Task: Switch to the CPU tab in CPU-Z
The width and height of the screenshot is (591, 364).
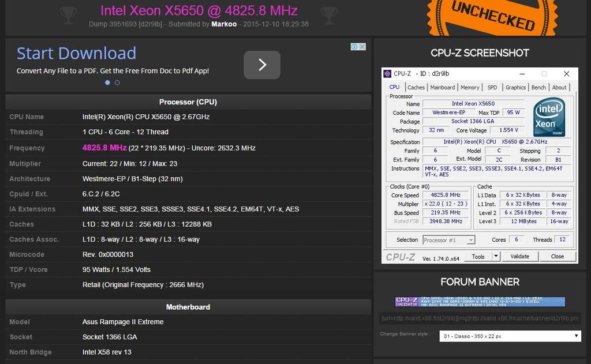Action: 394,87
